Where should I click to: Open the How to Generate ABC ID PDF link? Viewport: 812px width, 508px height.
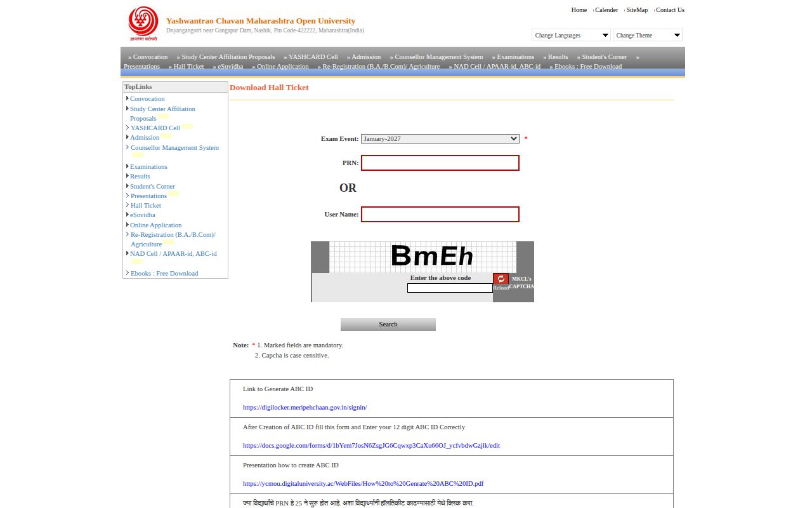[x=363, y=483]
